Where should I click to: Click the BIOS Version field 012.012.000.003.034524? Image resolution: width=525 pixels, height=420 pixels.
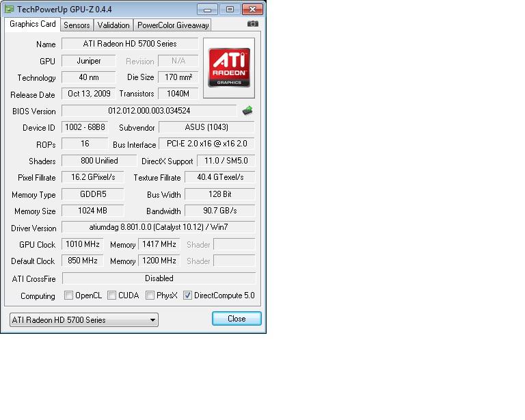coord(149,111)
